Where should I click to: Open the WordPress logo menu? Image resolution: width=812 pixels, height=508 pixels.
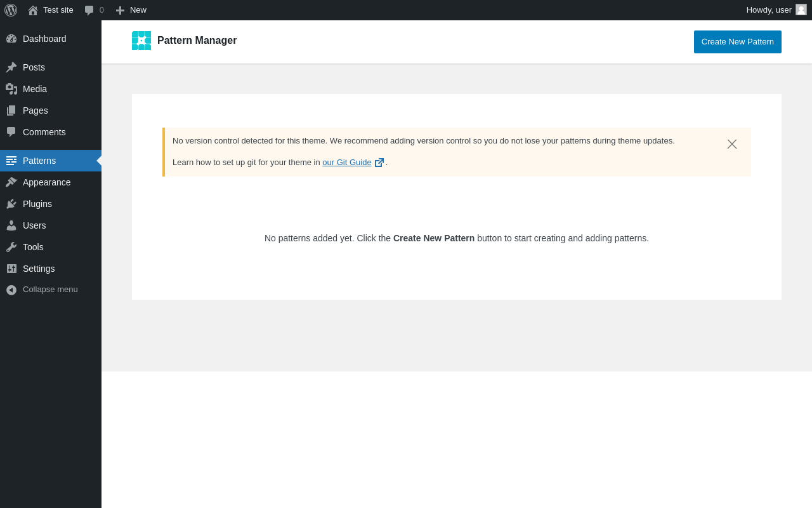(x=11, y=10)
